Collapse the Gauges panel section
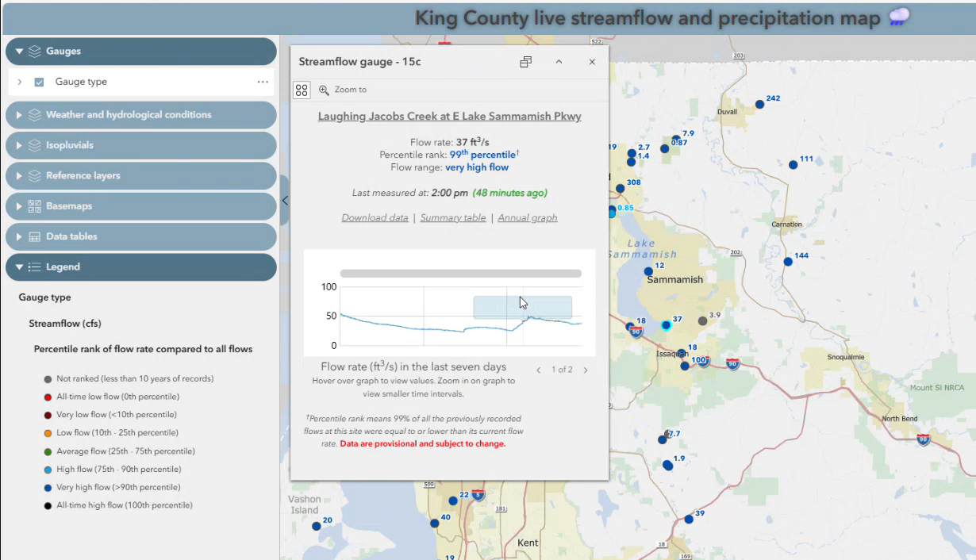Screen dimensions: 976x560 17,51
